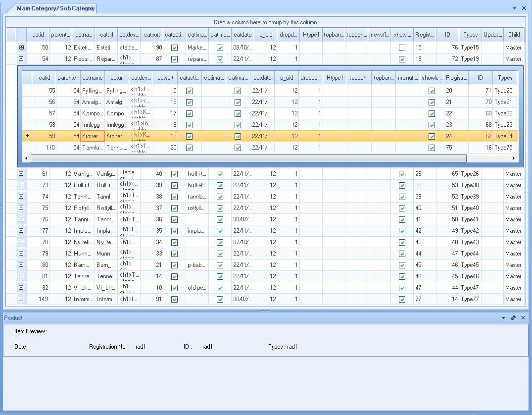Expand the row with catid 149
The height and width of the screenshot is (415, 532).
pyautogui.click(x=21, y=299)
